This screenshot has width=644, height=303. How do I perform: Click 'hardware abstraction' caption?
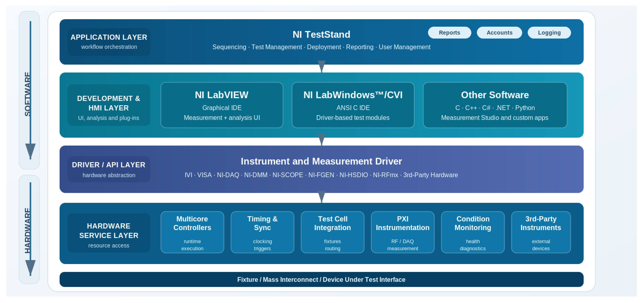pos(109,175)
